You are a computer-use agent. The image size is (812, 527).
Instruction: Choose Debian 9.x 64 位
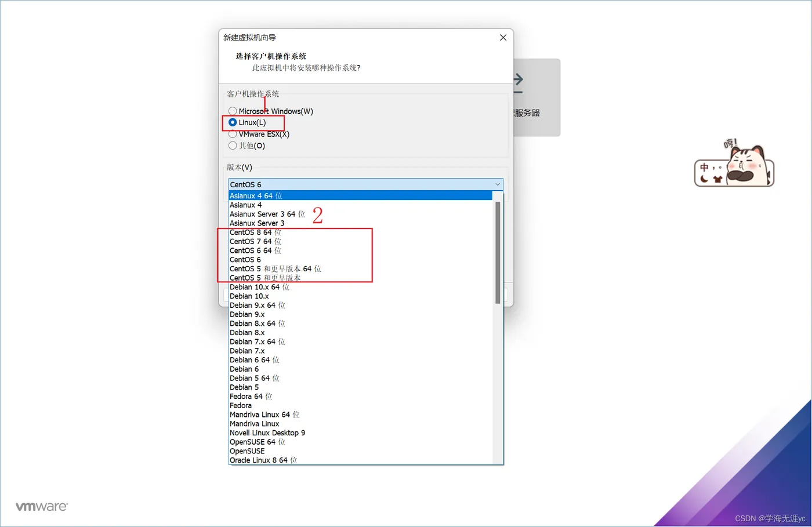360,305
